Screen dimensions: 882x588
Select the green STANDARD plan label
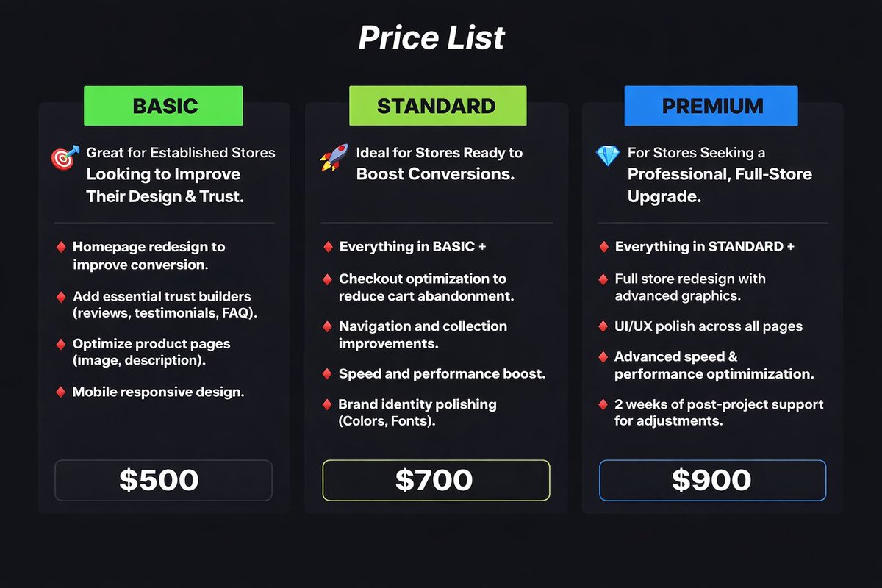437,105
